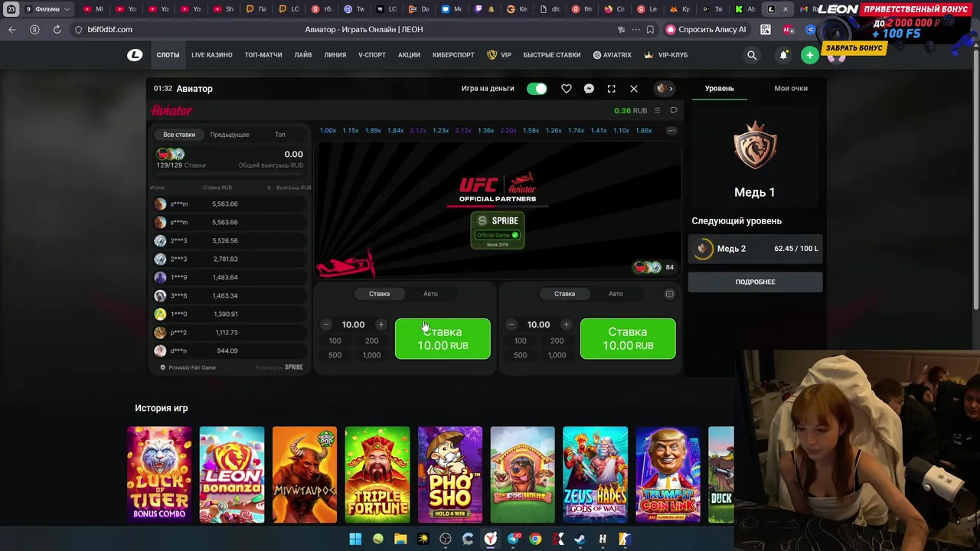Open Triple Fortune game thumbnail
Viewport: 980px width, 551px height.
(x=377, y=474)
